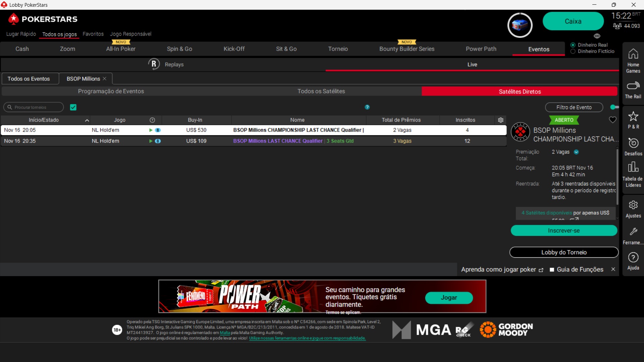Image resolution: width=644 pixels, height=362 pixels.
Task: Click the green play arrow in 20:35 row
Action: pyautogui.click(x=151, y=141)
